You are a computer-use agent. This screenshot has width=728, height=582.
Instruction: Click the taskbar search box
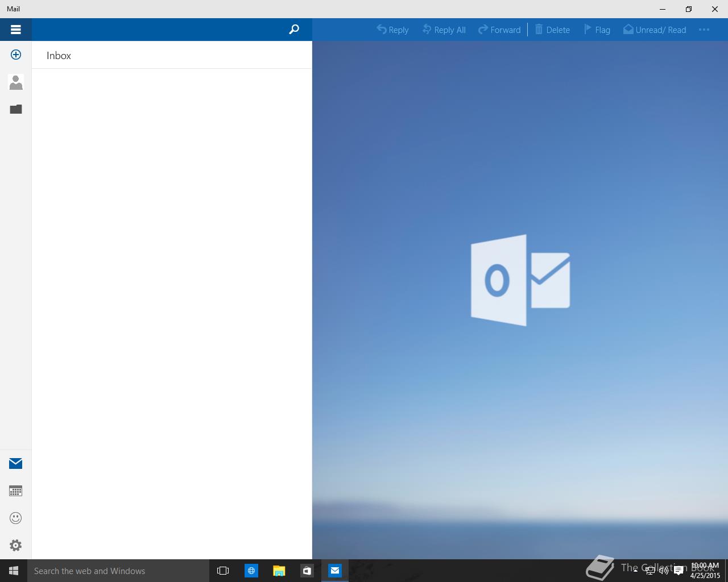[118, 571]
